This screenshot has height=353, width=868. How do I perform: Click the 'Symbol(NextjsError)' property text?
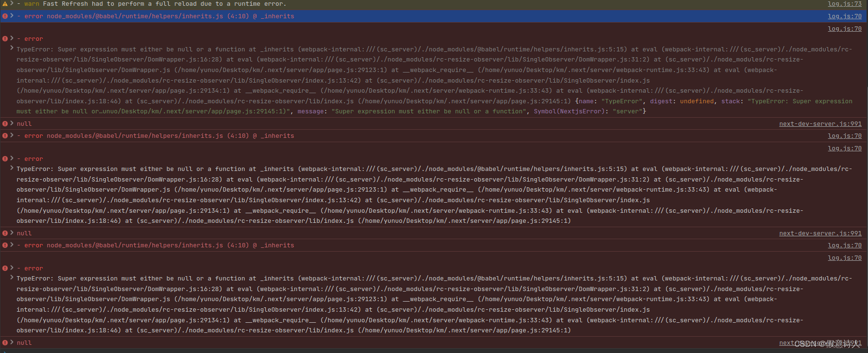570,111
